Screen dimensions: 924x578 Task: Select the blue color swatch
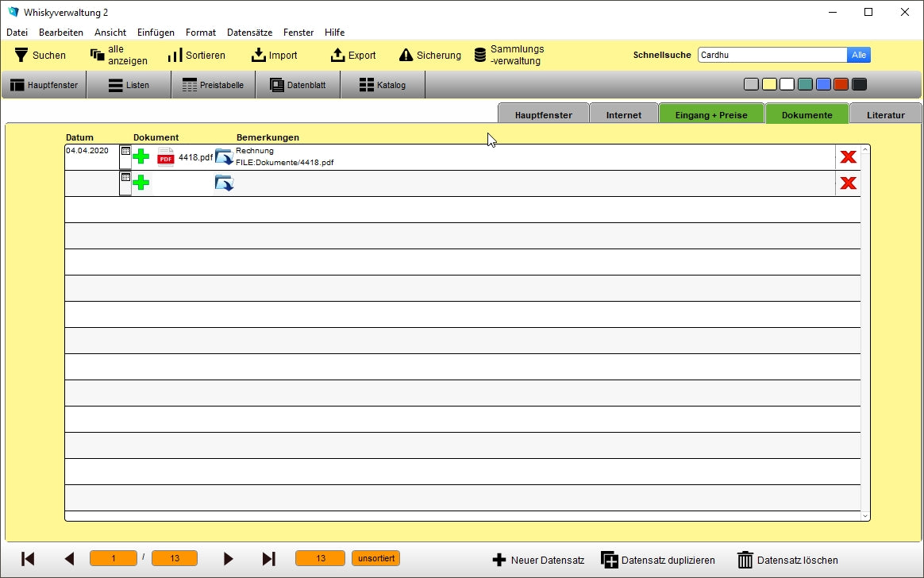pyautogui.click(x=823, y=85)
